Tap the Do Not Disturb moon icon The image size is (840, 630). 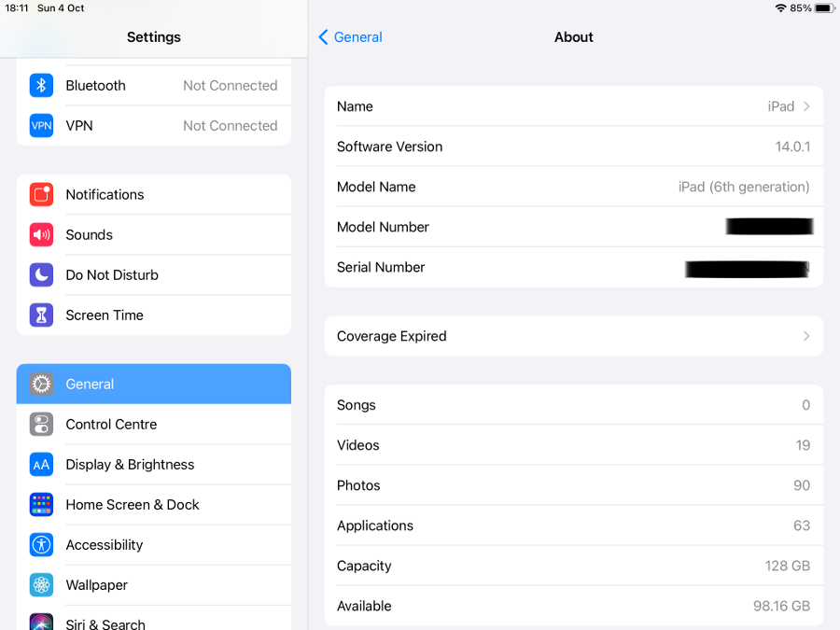click(x=41, y=274)
